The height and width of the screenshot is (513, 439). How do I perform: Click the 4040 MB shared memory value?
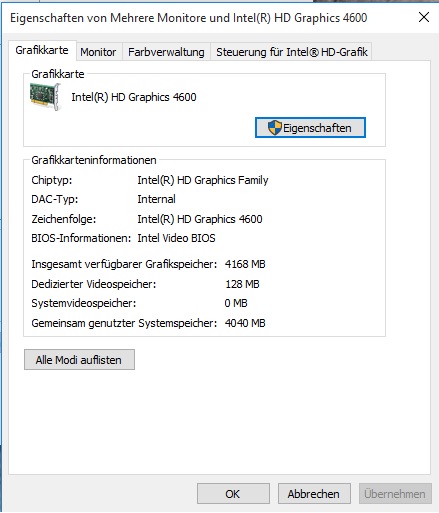coord(245,323)
